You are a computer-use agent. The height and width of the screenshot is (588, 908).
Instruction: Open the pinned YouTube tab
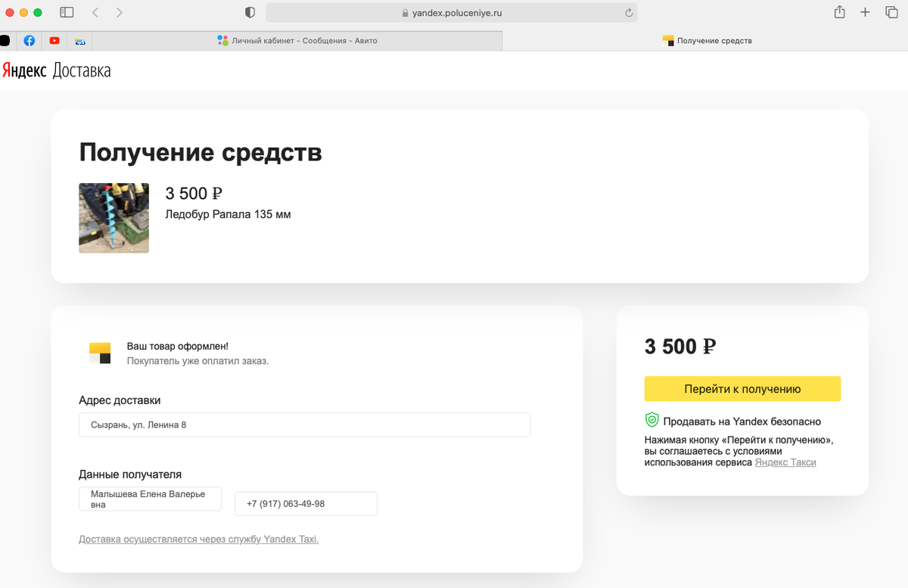(x=54, y=41)
